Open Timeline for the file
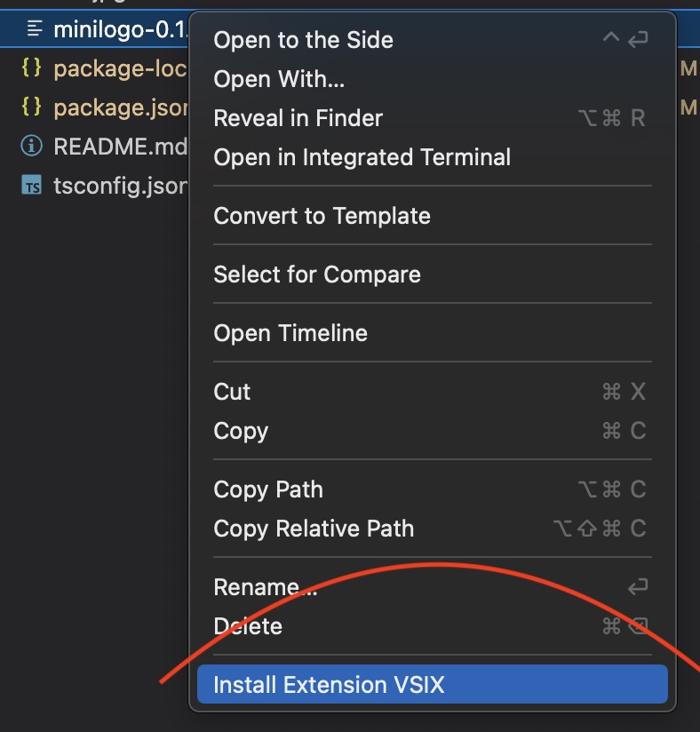 [290, 333]
